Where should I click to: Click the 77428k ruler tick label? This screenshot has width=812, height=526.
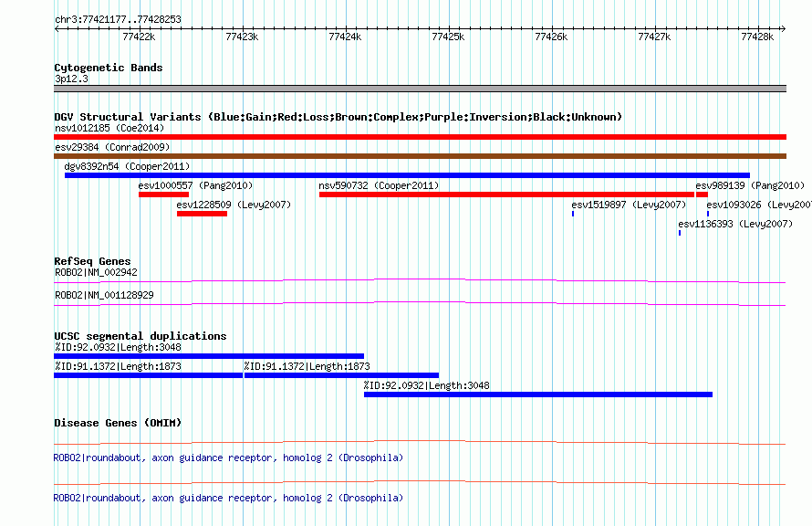coord(757,37)
